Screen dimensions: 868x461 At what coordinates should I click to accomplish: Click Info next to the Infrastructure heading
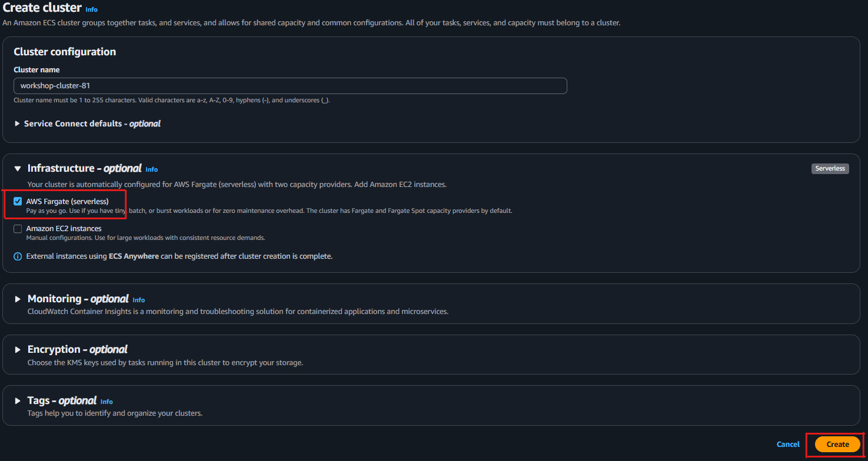click(x=151, y=169)
